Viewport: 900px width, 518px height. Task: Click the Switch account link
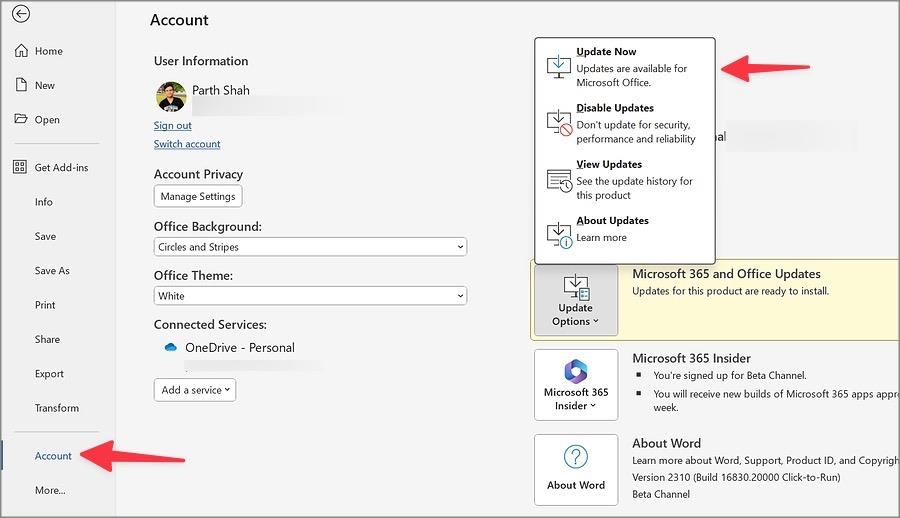(x=187, y=144)
